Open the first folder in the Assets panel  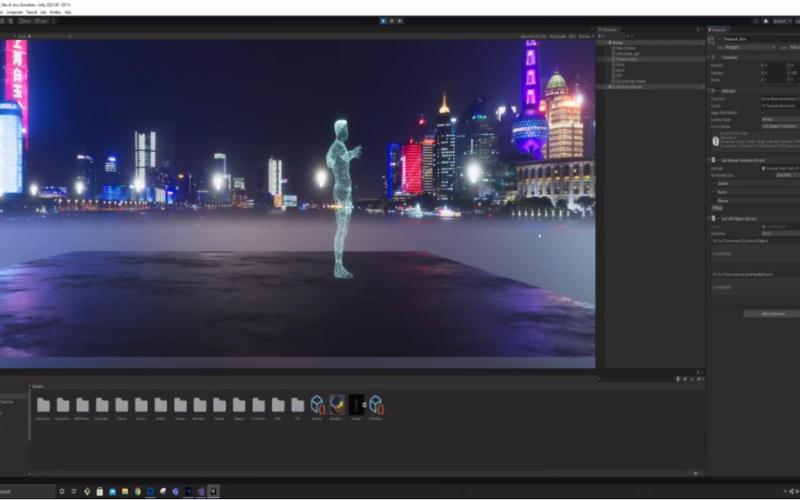(43, 404)
